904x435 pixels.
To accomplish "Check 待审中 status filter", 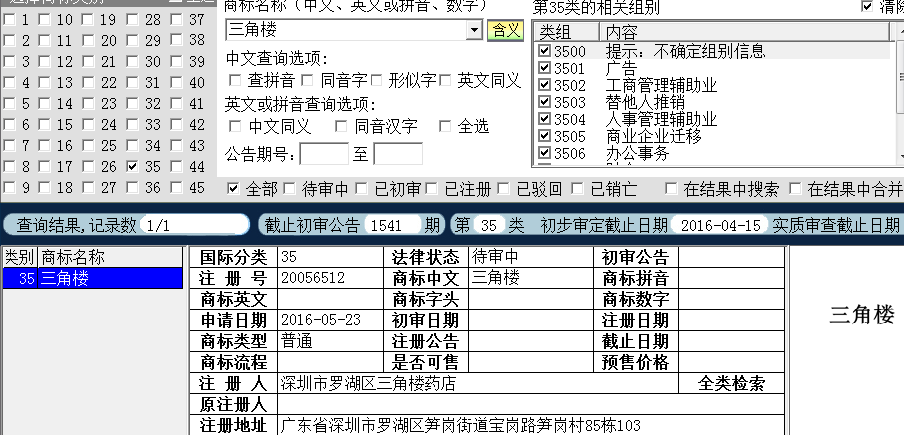I will pos(289,188).
